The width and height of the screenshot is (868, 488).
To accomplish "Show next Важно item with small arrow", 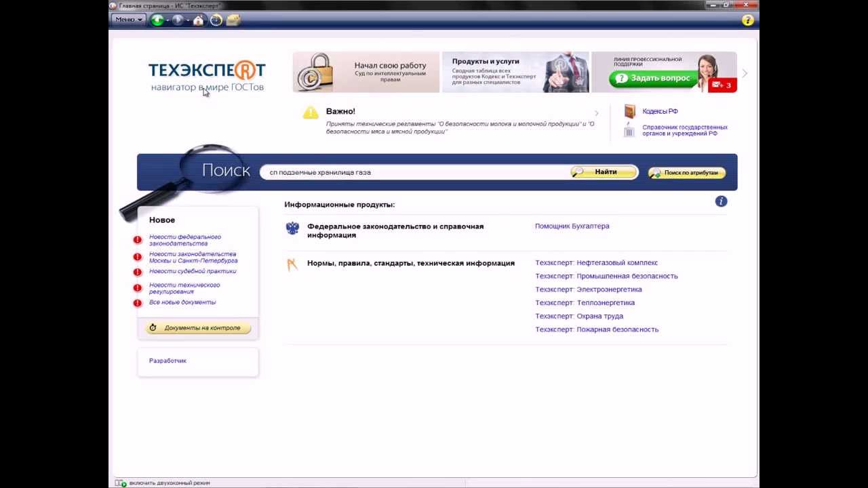I will pos(597,113).
